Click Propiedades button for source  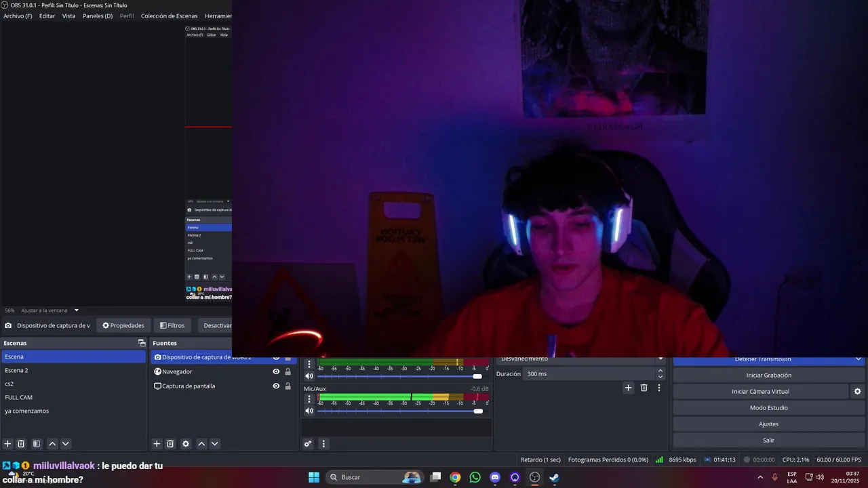click(x=123, y=325)
